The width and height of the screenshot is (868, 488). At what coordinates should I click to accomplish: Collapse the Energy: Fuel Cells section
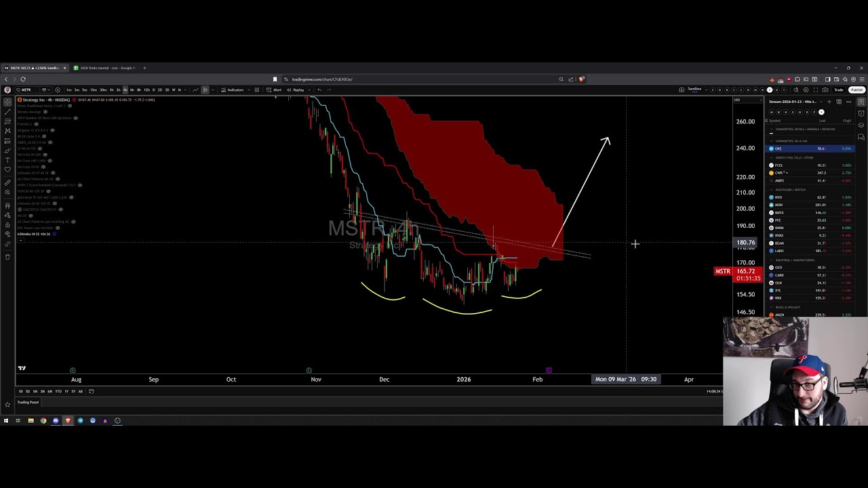point(772,158)
